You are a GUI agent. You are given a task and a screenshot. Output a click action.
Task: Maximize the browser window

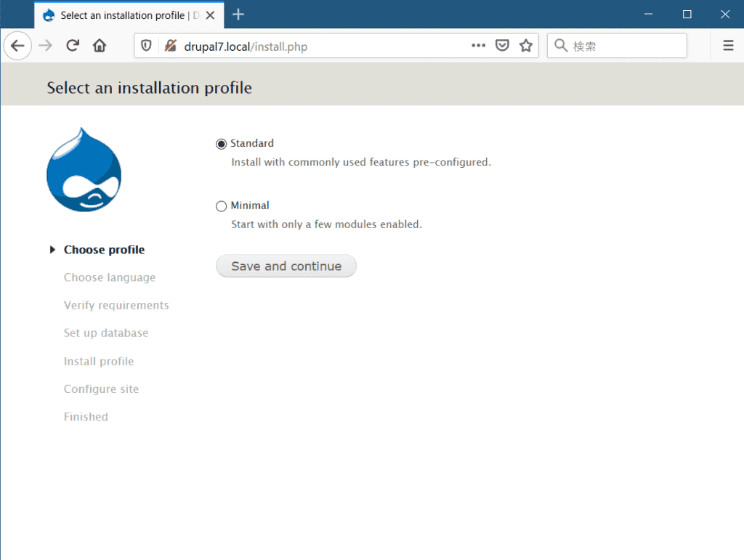pyautogui.click(x=687, y=15)
